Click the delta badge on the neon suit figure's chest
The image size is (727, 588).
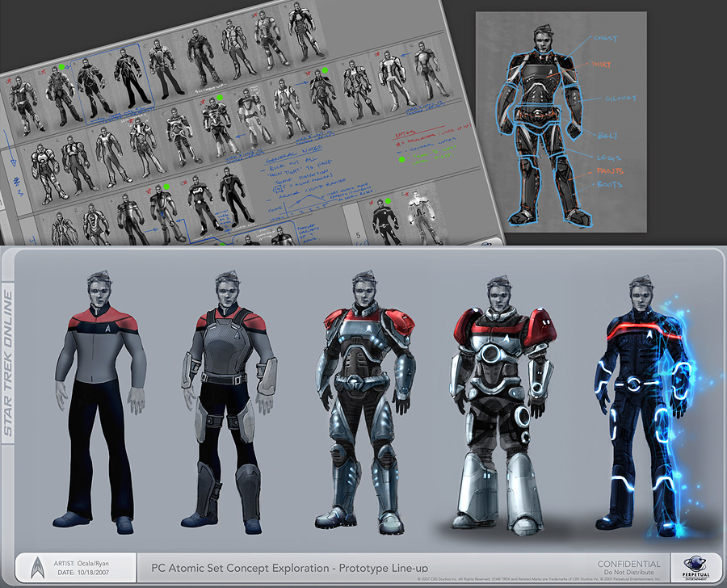coord(648,332)
